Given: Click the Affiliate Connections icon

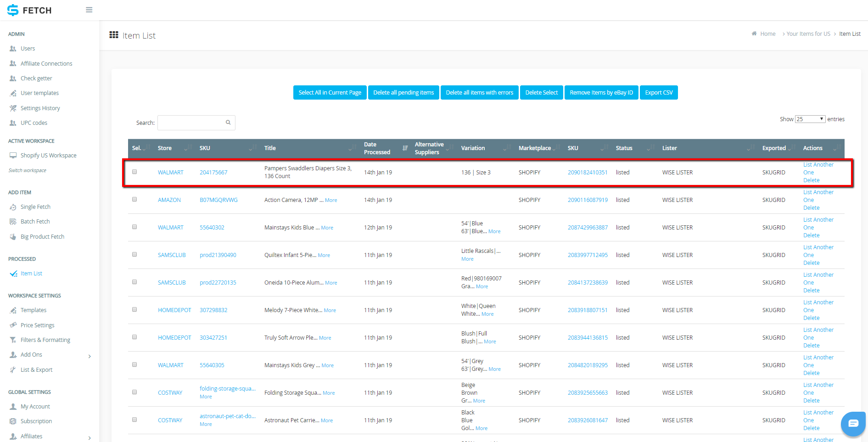Looking at the screenshot, I should point(13,64).
